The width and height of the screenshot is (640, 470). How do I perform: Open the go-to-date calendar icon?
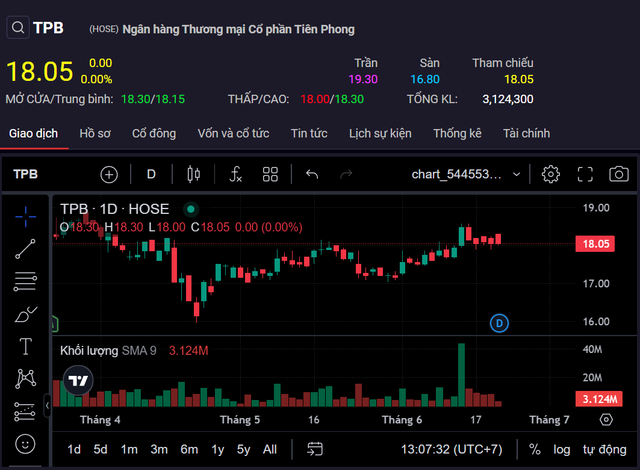315,449
